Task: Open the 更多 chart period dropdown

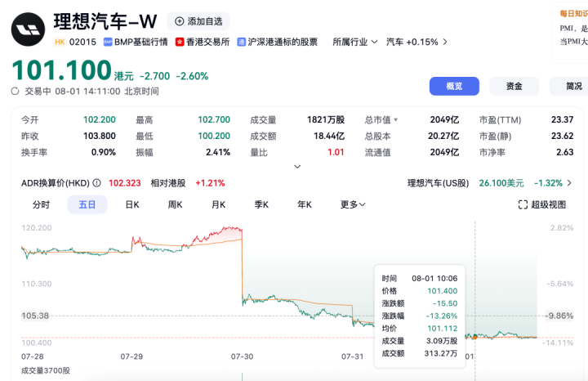Action: pos(353,204)
